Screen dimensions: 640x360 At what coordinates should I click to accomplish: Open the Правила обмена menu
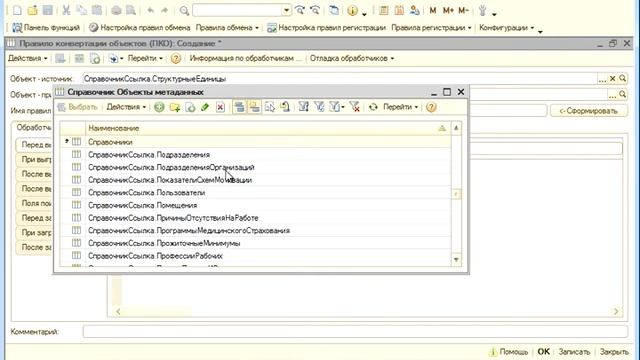pos(227,27)
